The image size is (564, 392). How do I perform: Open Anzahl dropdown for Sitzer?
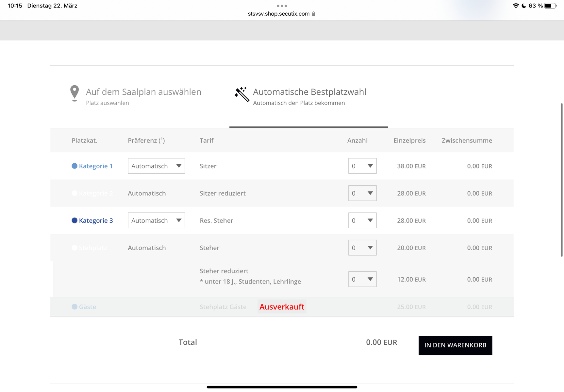coord(362,166)
